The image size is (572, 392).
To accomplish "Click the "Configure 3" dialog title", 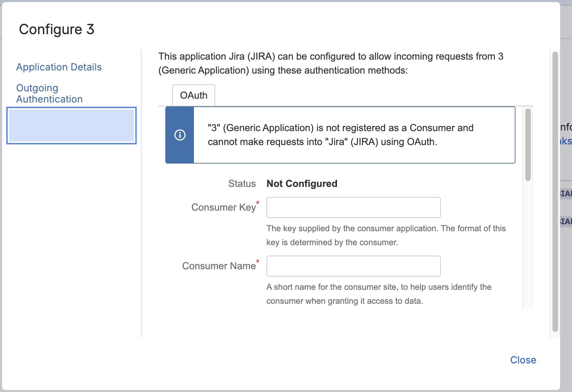I will [57, 29].
